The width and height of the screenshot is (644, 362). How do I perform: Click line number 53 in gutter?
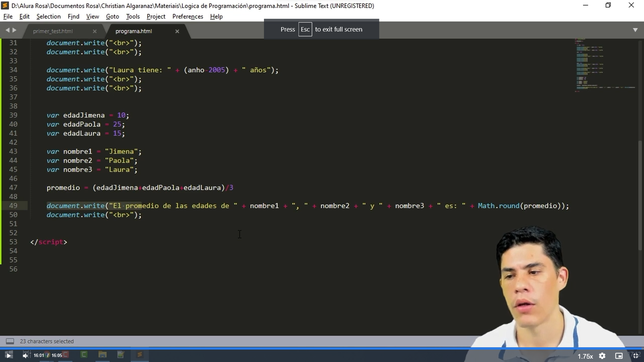click(x=13, y=242)
